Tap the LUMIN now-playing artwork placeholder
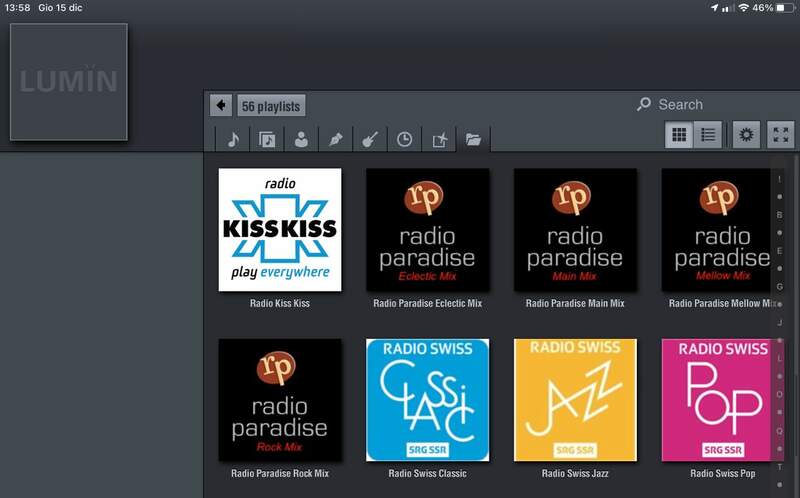 click(69, 82)
